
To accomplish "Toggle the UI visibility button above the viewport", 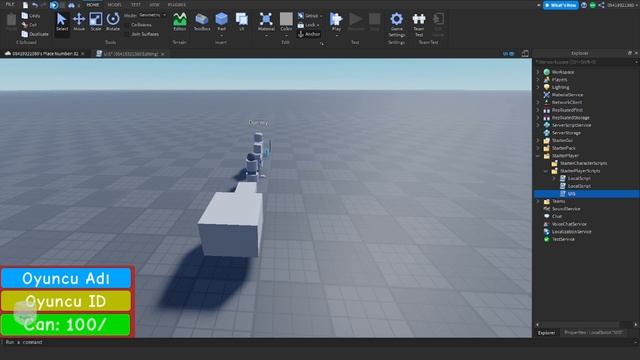I will (x=509, y=53).
